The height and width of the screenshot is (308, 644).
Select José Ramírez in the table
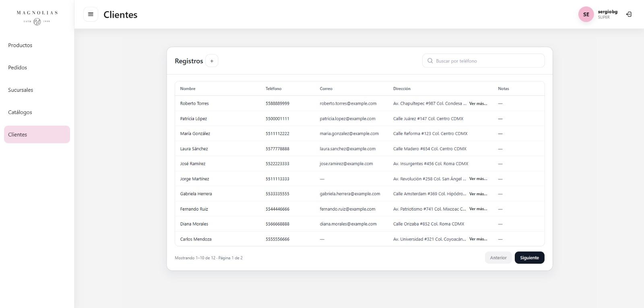(193, 164)
